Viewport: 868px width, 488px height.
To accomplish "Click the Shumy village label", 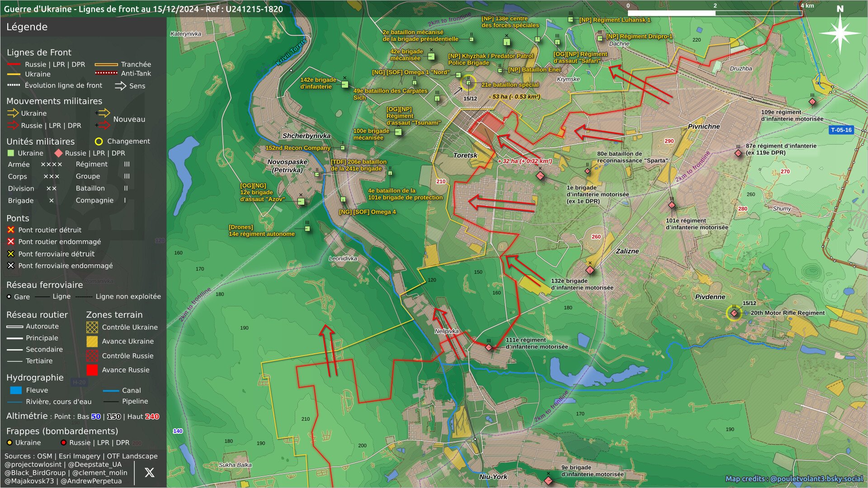I will 782,209.
